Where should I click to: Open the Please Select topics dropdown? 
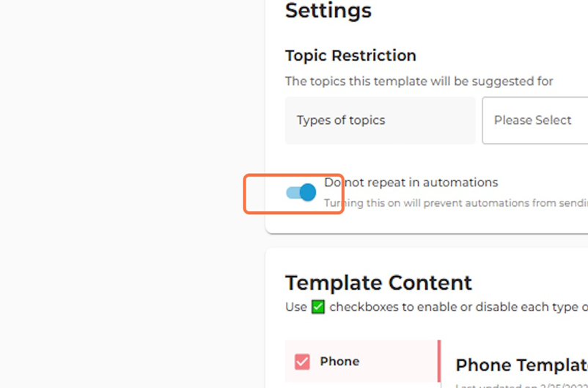pos(535,120)
